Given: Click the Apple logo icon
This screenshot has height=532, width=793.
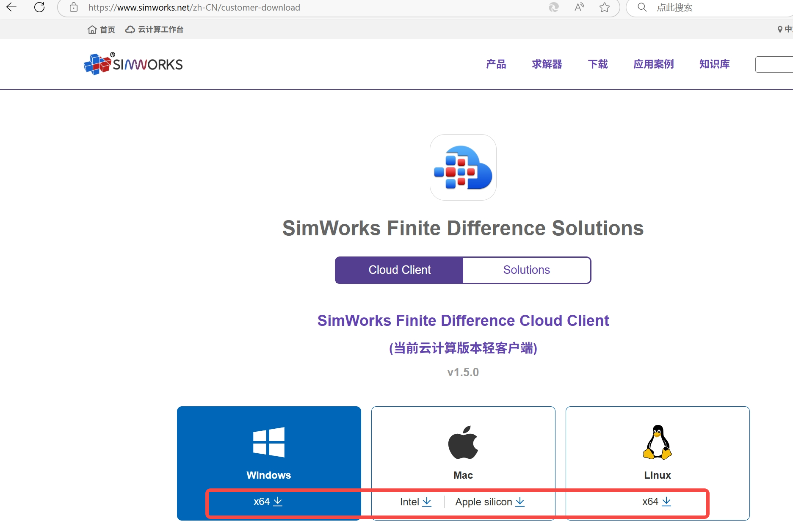Looking at the screenshot, I should pos(463,442).
